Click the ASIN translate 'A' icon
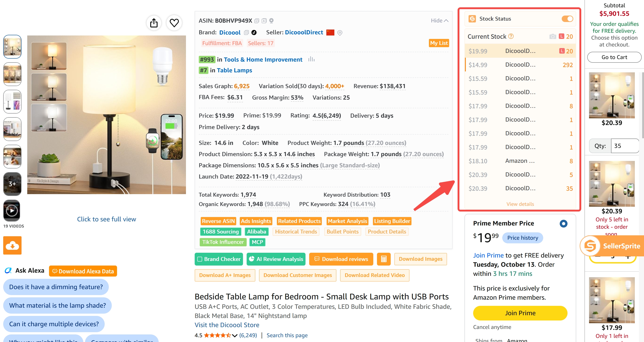The image size is (644, 342). 264,21
